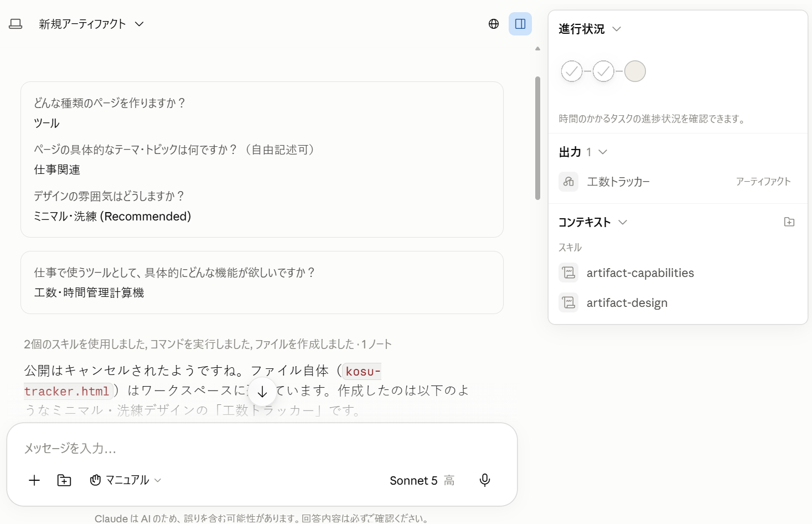This screenshot has width=812, height=524.
Task: Click the answer ミニマル・洗練 (Recommended)
Action: 112,216
